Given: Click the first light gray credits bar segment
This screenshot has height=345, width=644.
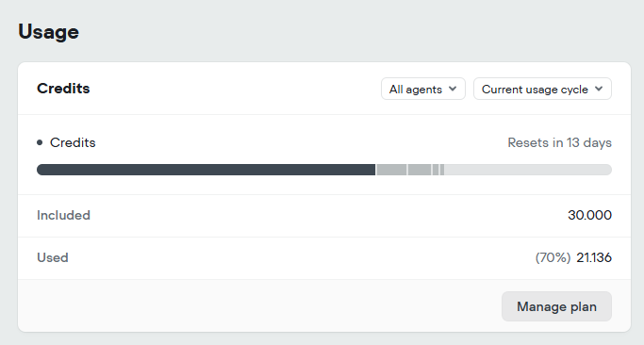Looking at the screenshot, I should tap(391, 170).
